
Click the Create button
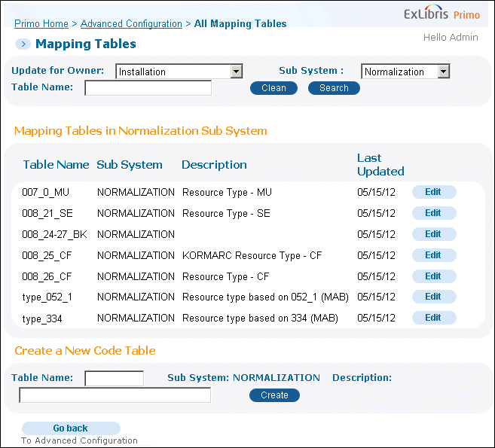pos(274,395)
